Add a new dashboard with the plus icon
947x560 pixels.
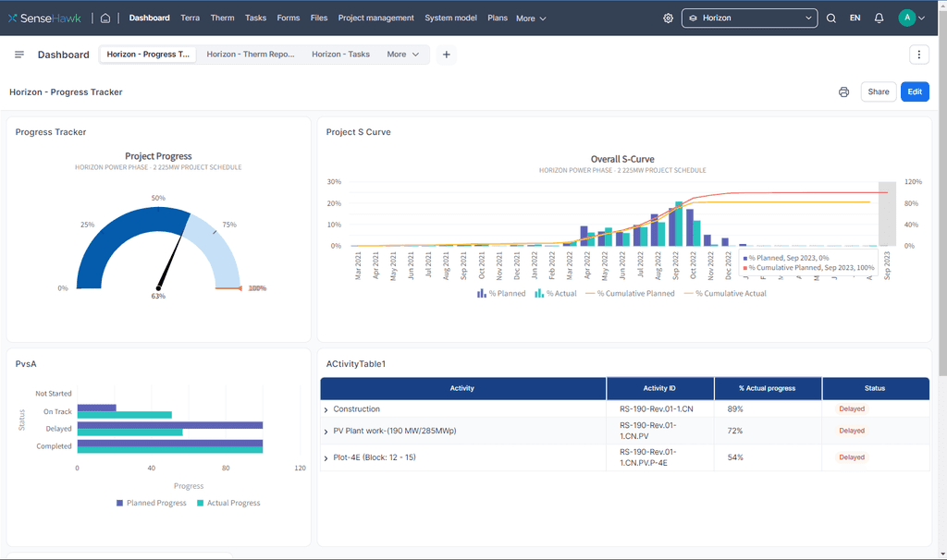click(447, 55)
